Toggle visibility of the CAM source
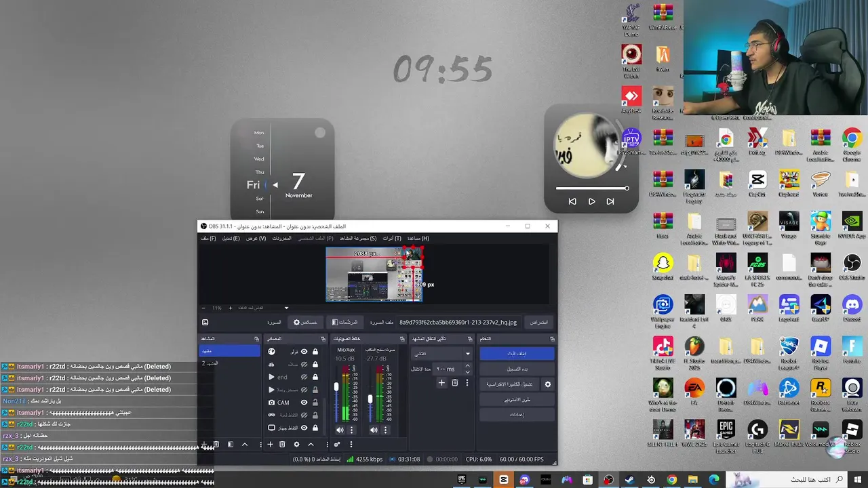Screen dimensions: 868x488 [304, 403]
